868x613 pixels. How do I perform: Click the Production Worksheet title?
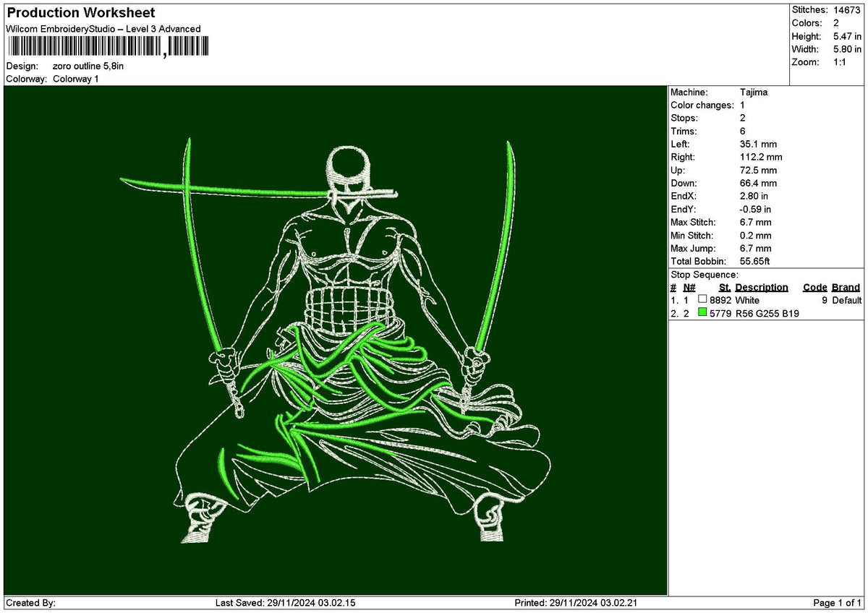(x=80, y=13)
